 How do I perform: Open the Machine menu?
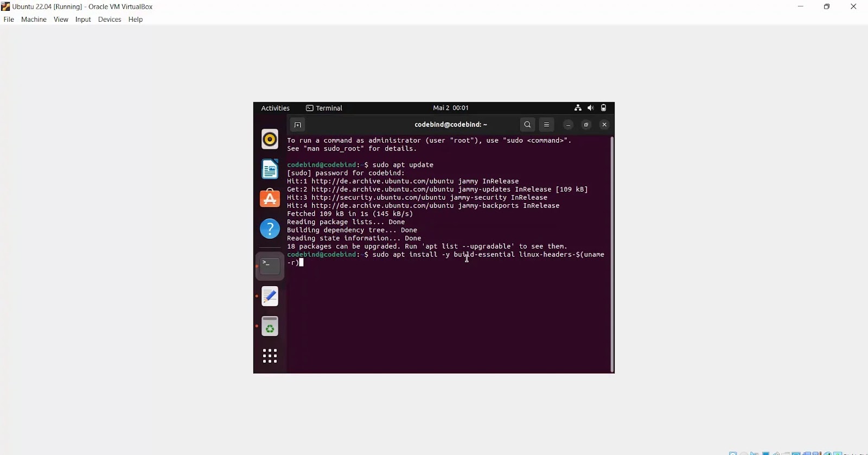point(34,20)
